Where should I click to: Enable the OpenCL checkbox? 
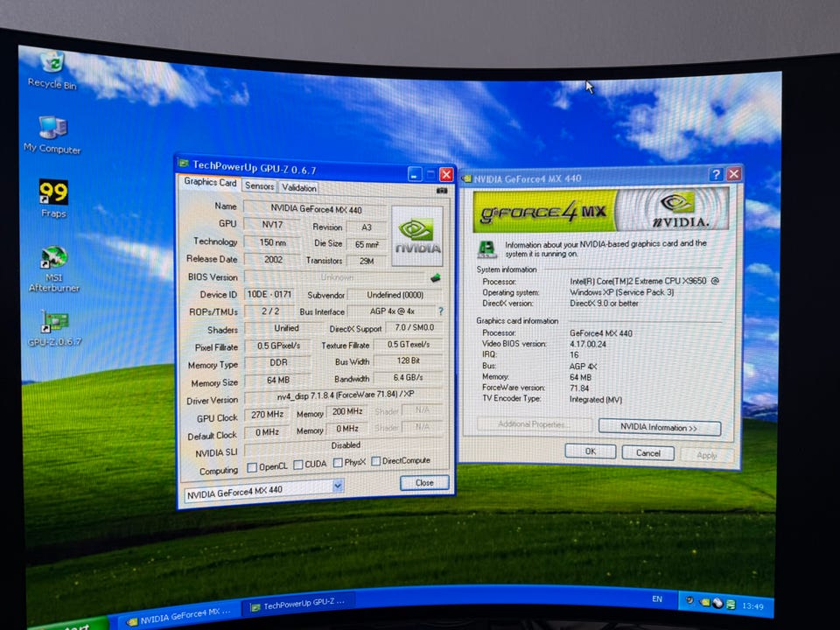(253, 466)
